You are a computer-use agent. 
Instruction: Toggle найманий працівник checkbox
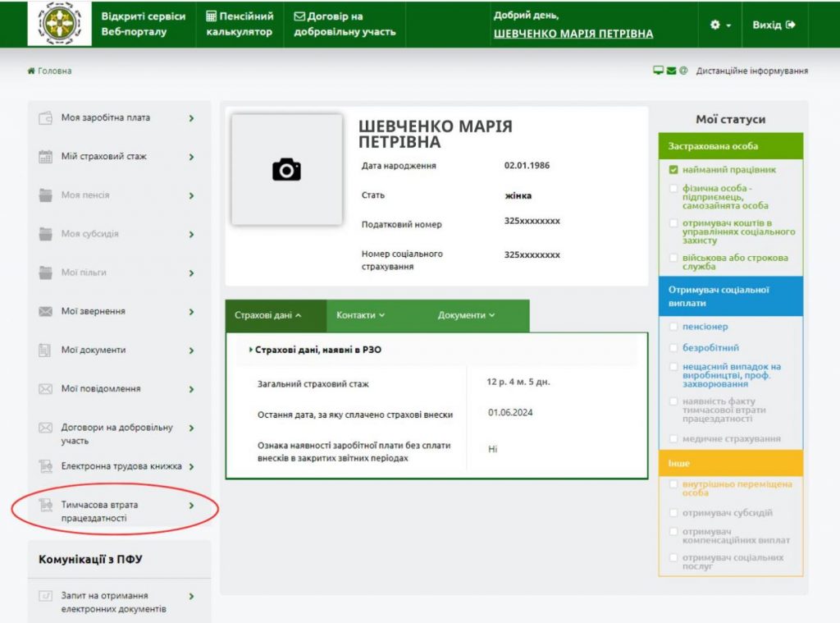point(673,170)
